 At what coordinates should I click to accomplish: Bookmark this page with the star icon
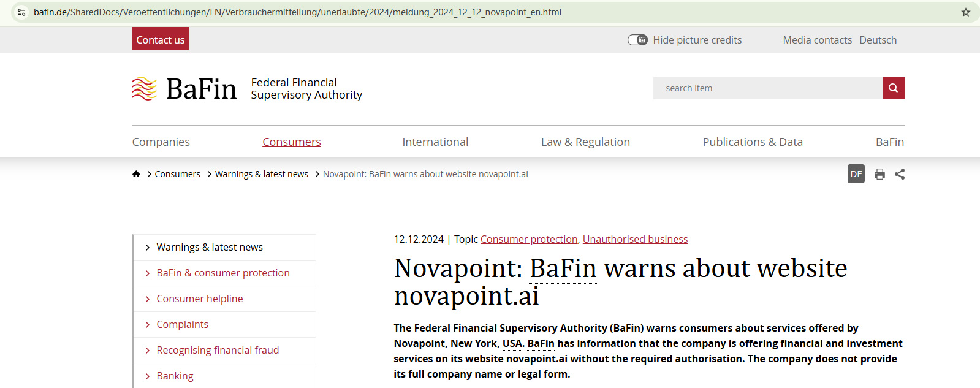(966, 12)
